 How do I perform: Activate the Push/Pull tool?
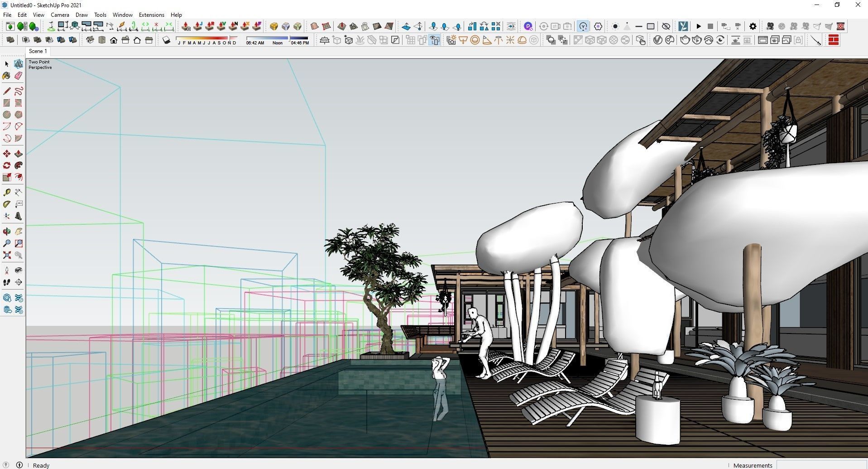[x=19, y=154]
